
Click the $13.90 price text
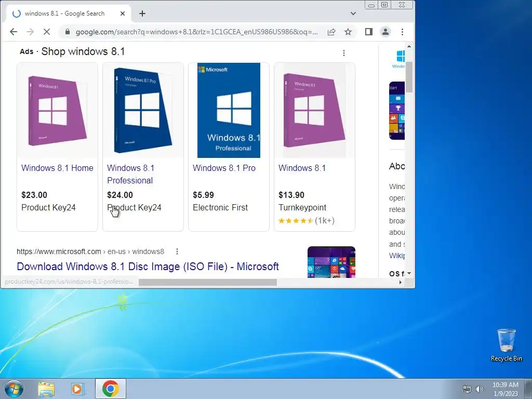(291, 195)
